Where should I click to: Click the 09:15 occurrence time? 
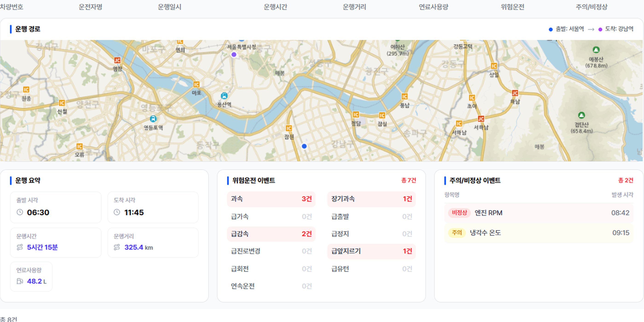tap(621, 233)
